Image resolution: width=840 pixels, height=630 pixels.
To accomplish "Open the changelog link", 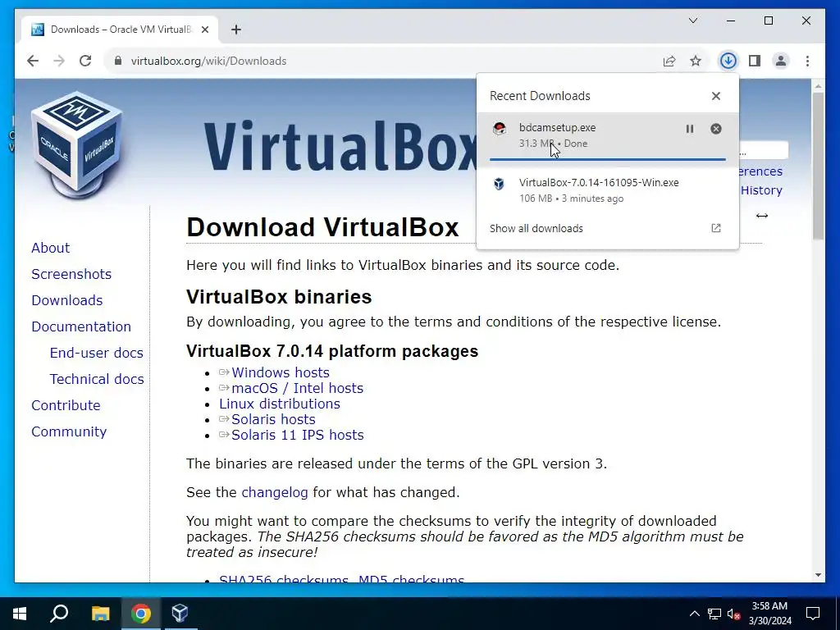I will click(275, 492).
